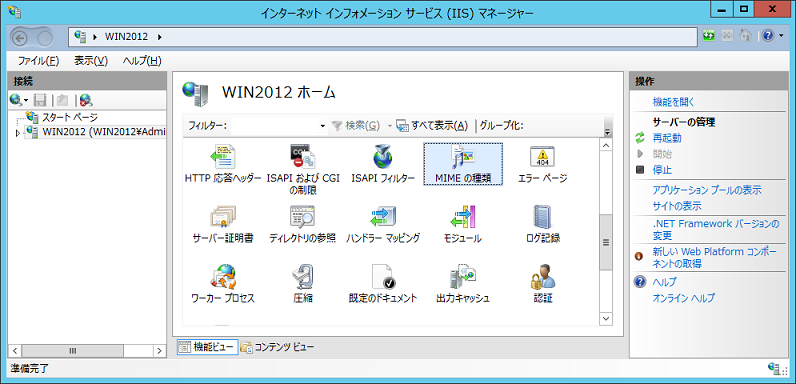
Task: Open the HTTP 応答ヘッダー feature
Action: coord(223,164)
